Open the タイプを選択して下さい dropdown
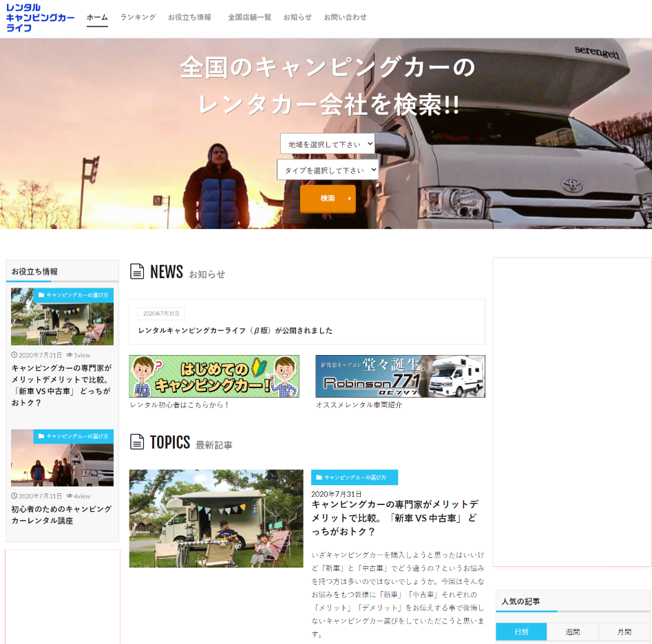The width and height of the screenshot is (652, 644). point(327,170)
